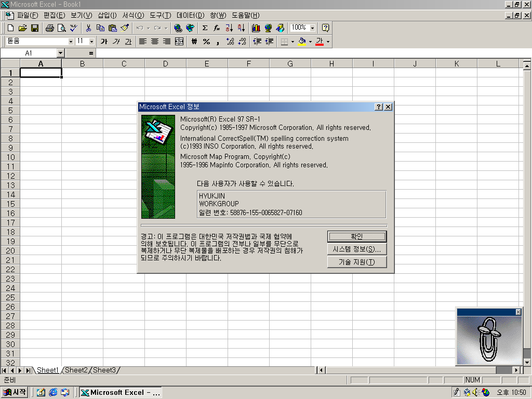Screen dimensions: 532x399
Task: Open the Borders dropdown arrow
Action: tap(292, 42)
